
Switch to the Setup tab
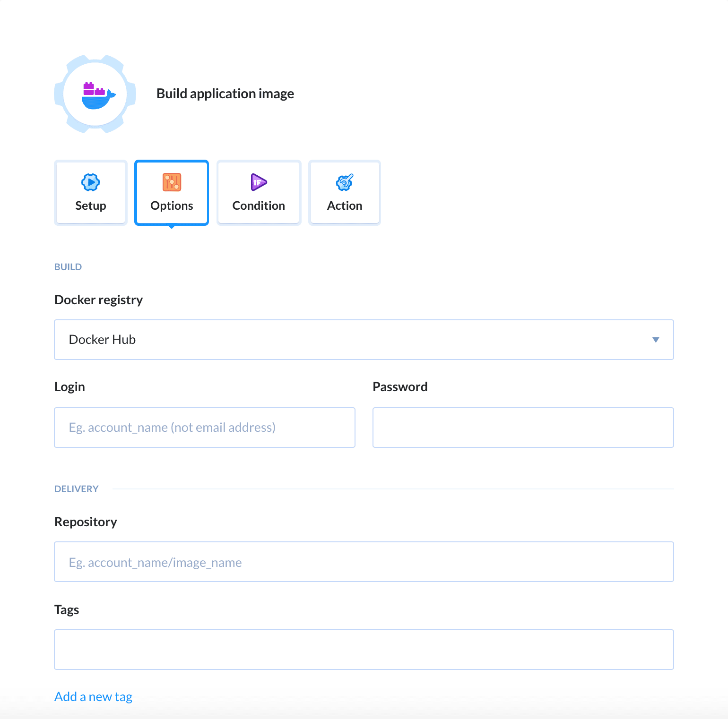tap(91, 193)
